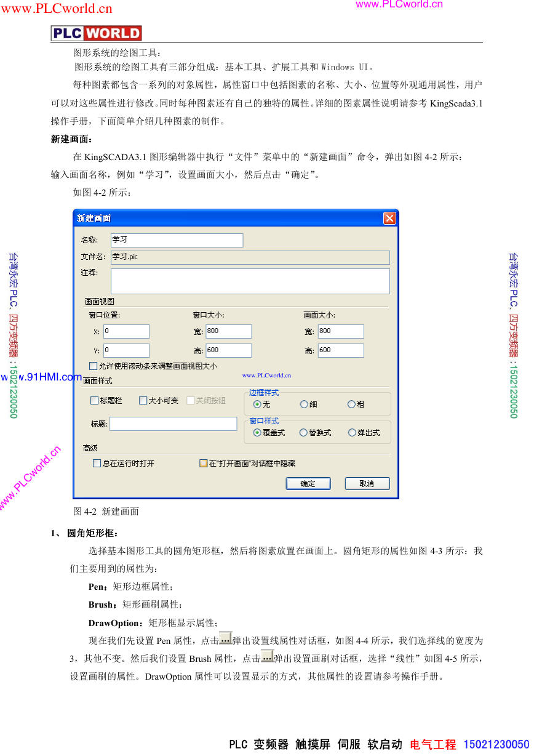Toggle the 关闭按钮 checkbox
This screenshot has width=534, height=756.
(190, 401)
